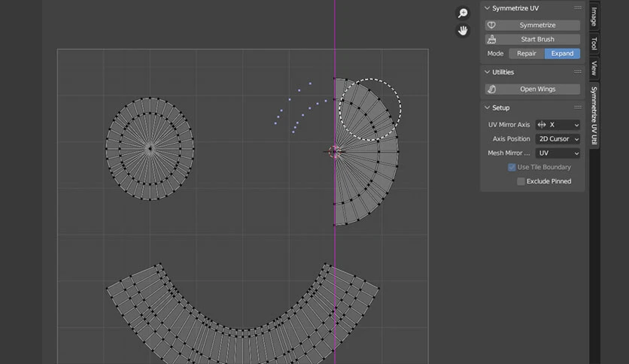Enable Exclude Pinned checkbox
The width and height of the screenshot is (629, 364).
(521, 181)
